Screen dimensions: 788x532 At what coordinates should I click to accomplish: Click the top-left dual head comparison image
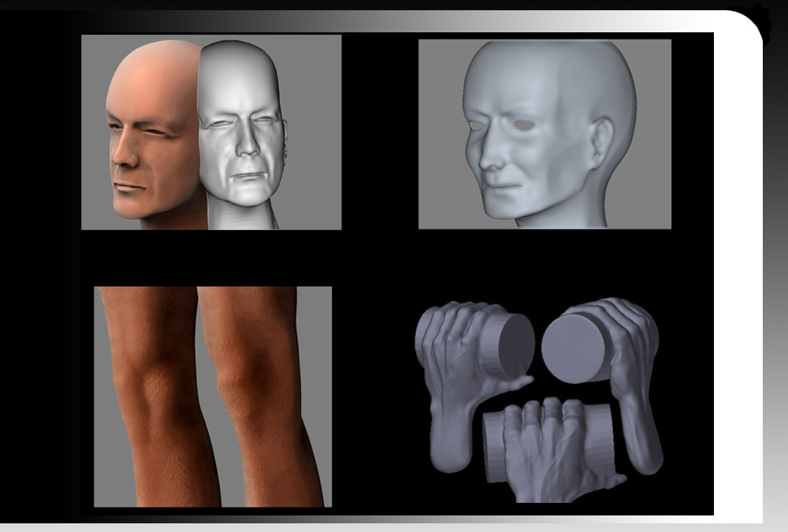[213, 130]
